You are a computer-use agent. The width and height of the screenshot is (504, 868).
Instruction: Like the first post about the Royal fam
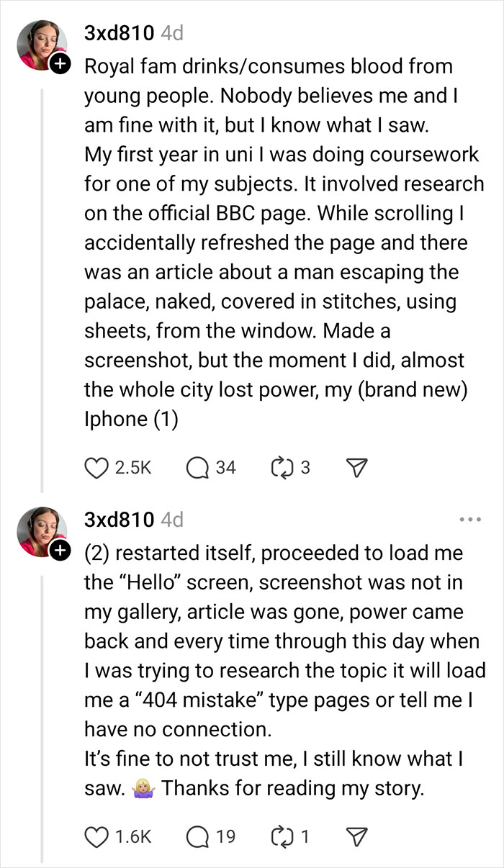(96, 467)
